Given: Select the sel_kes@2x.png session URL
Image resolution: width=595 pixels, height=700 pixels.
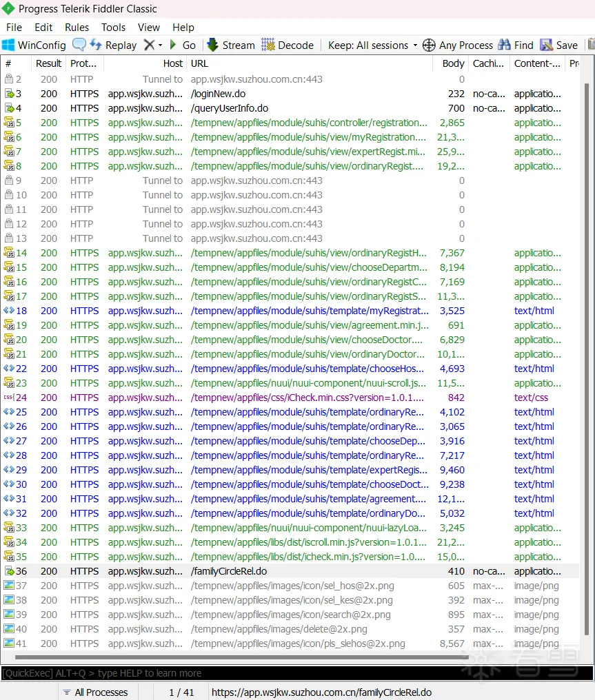Looking at the screenshot, I should point(292,600).
